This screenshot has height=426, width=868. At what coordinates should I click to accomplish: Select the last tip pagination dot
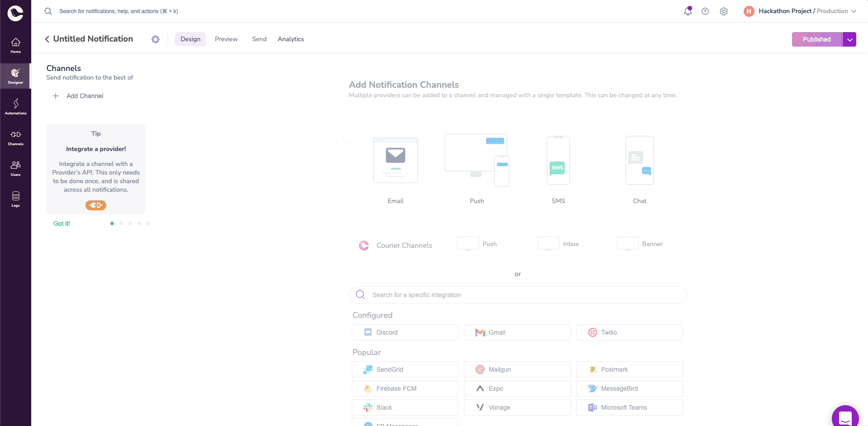[148, 223]
